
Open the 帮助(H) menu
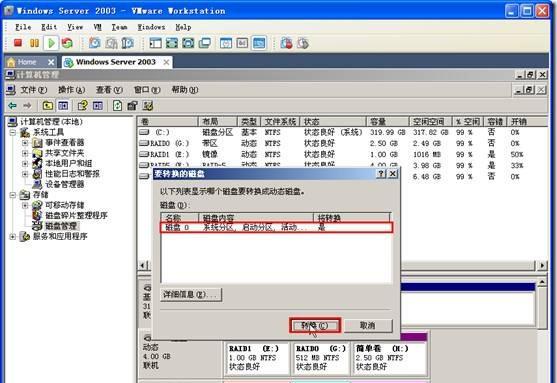tap(185, 90)
